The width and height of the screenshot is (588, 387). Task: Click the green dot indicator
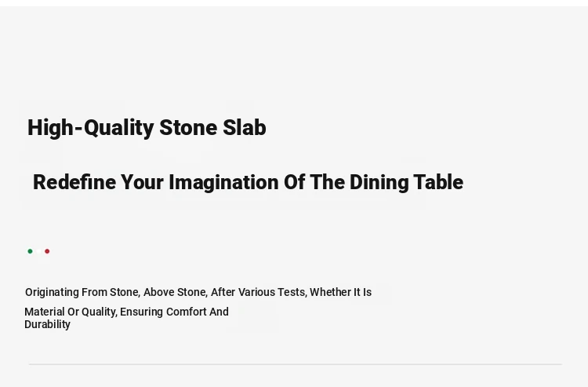[x=30, y=251]
